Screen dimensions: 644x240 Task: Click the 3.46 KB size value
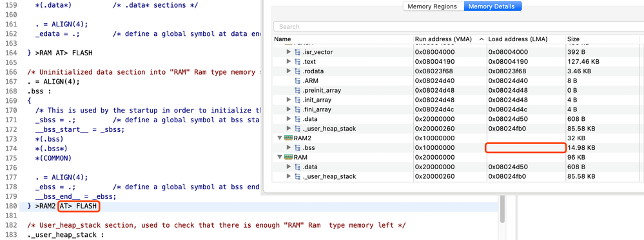coord(579,71)
